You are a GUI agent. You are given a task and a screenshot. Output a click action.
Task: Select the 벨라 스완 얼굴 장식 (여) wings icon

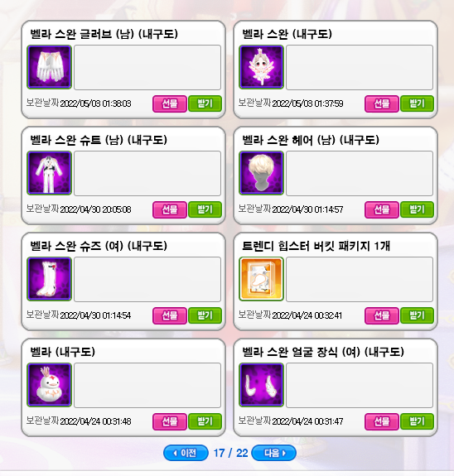(261, 385)
